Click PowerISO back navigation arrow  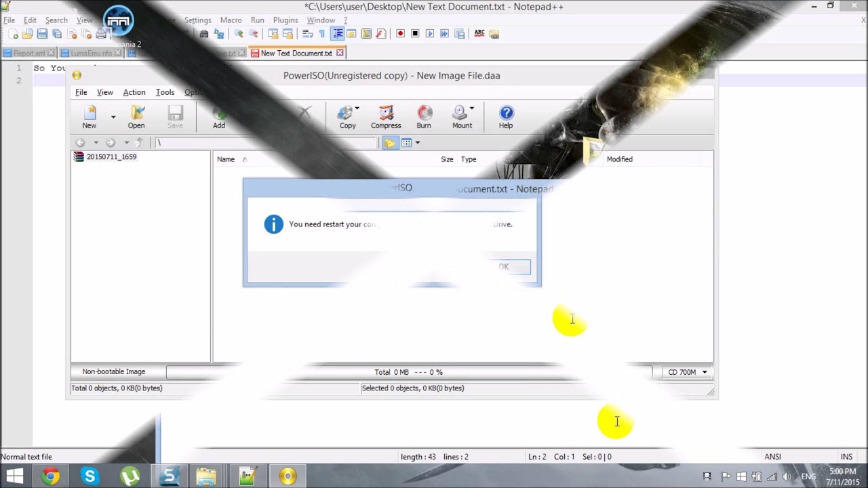tap(80, 143)
